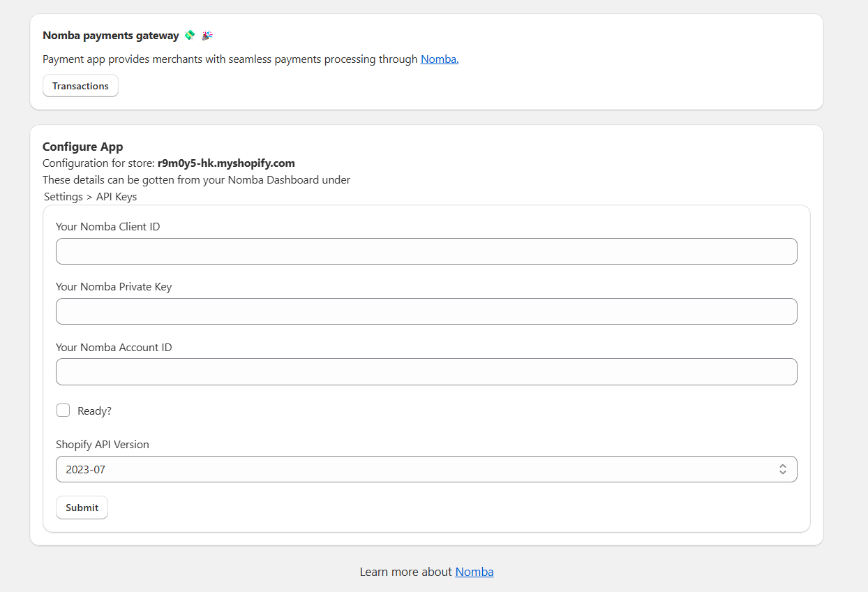Focus the Nomba Client ID field
The height and width of the screenshot is (592, 868).
pos(426,251)
